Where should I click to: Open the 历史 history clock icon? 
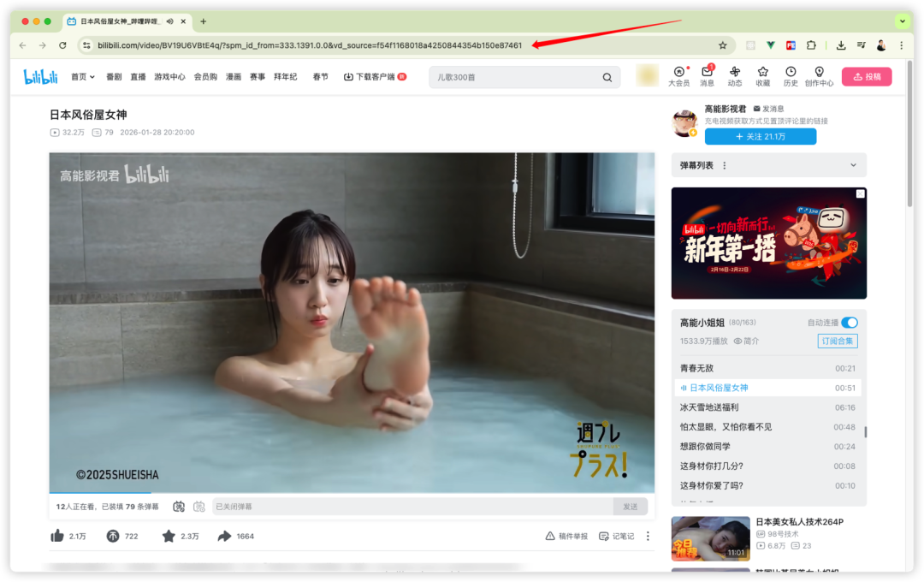(x=790, y=76)
